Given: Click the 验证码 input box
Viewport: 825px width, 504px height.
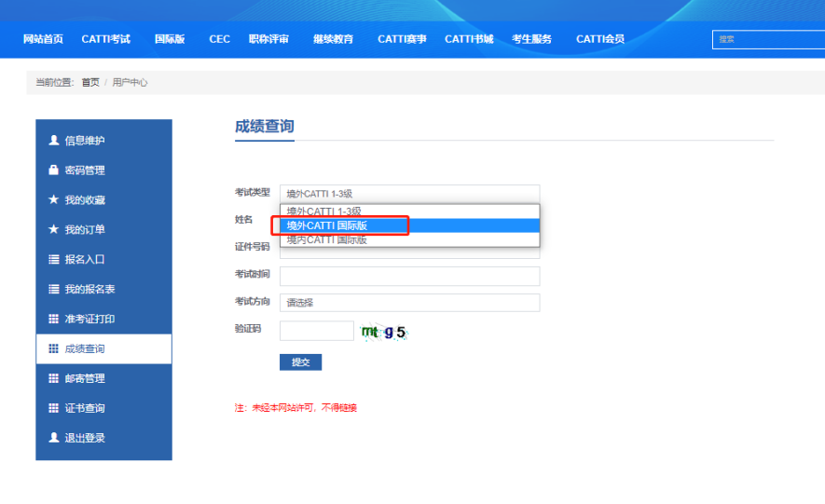Looking at the screenshot, I should point(317,331).
